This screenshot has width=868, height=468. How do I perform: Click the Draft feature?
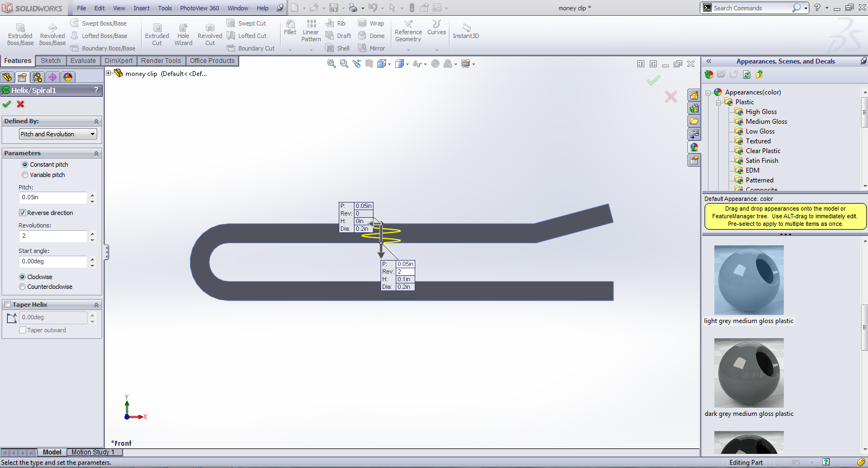click(338, 36)
